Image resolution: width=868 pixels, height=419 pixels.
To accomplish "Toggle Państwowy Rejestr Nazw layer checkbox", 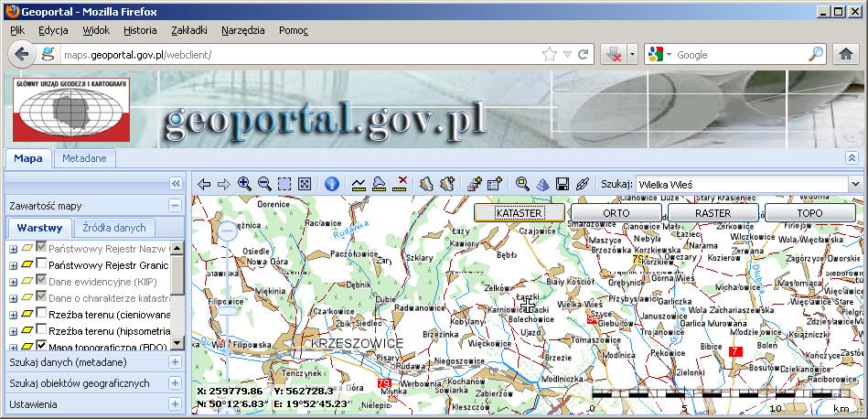I will coord(41,248).
